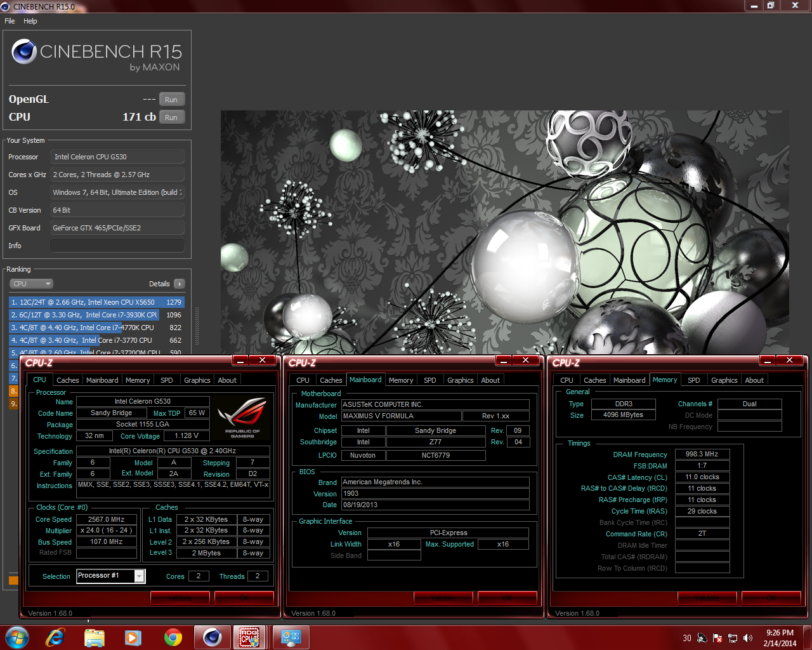
Task: Click motherboard model MAXIMUS V FORMULA
Action: click(x=402, y=416)
